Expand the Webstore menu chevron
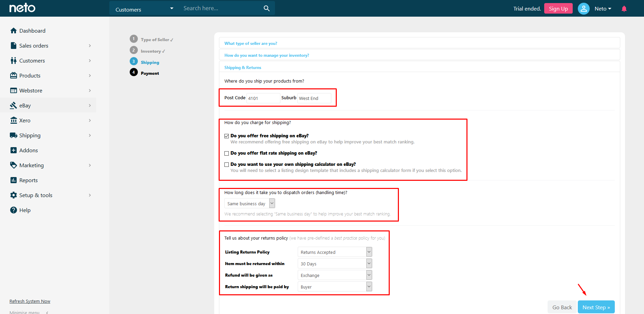Image resolution: width=644 pixels, height=314 pixels. click(90, 90)
